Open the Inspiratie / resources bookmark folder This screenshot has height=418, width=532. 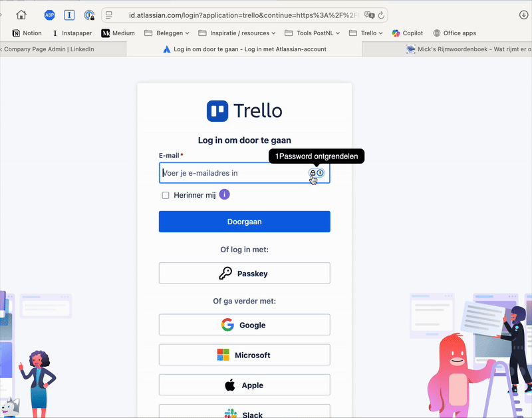pyautogui.click(x=237, y=33)
